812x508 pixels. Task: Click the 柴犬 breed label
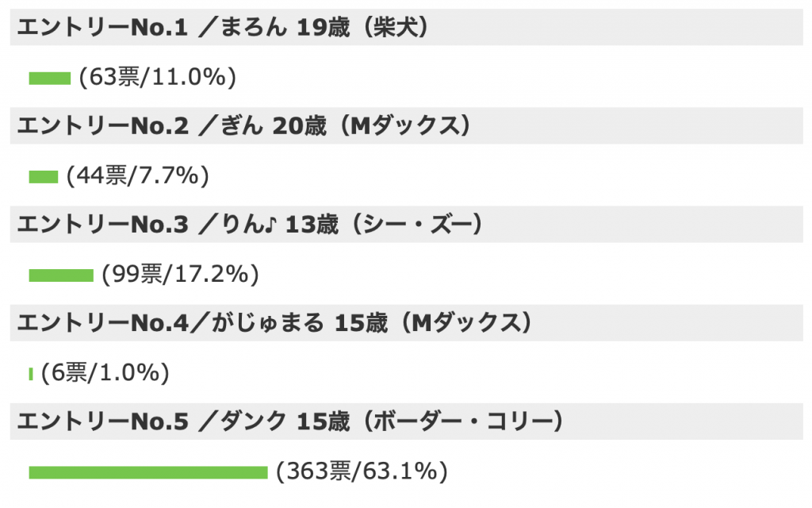(x=395, y=27)
